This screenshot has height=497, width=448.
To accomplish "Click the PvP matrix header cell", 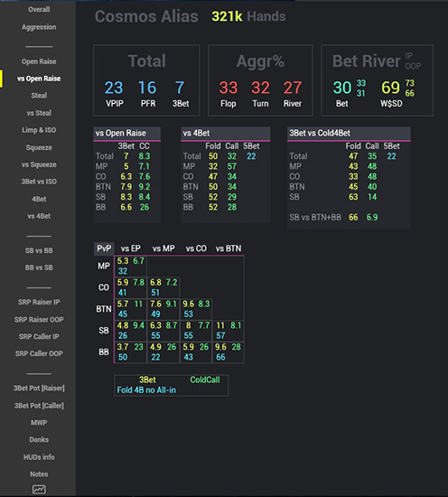I will point(104,248).
